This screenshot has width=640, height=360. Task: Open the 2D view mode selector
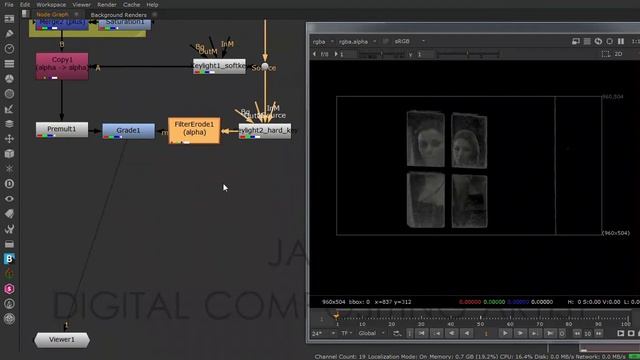click(618, 54)
